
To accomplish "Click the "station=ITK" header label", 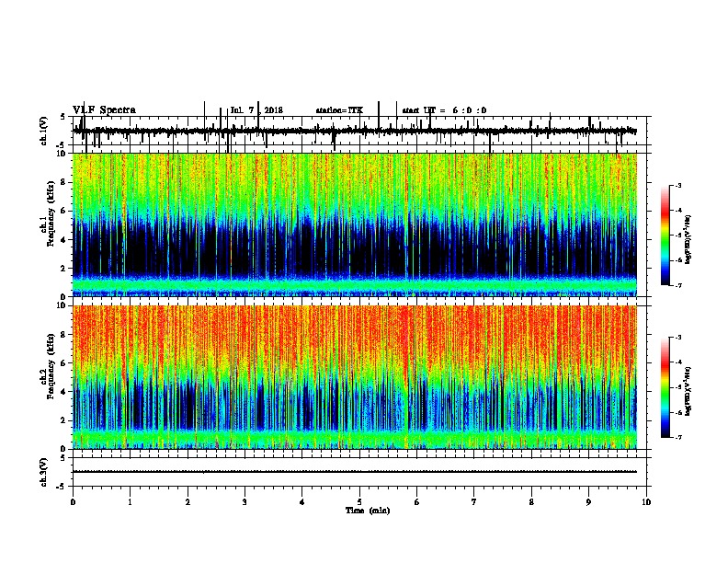I will pos(339,110).
